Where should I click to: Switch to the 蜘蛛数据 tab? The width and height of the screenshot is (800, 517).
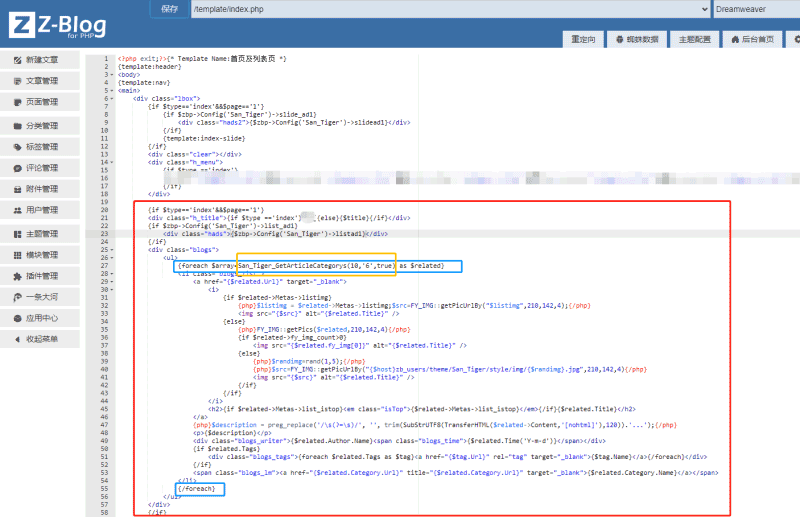[638, 40]
